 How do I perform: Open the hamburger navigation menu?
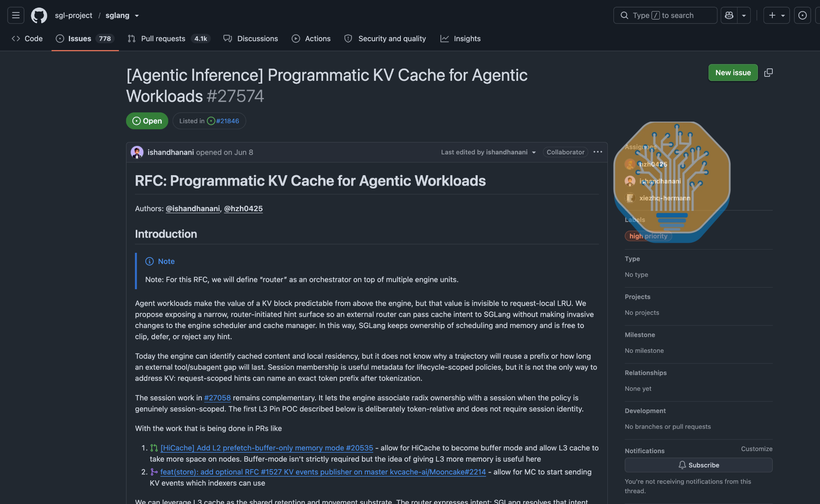pos(16,15)
